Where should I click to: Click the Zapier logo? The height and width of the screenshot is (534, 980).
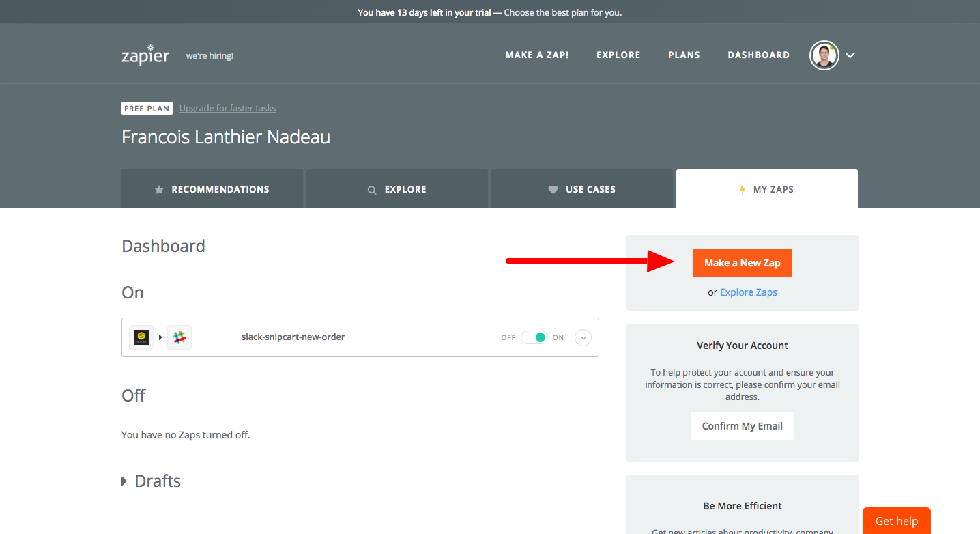coord(145,55)
